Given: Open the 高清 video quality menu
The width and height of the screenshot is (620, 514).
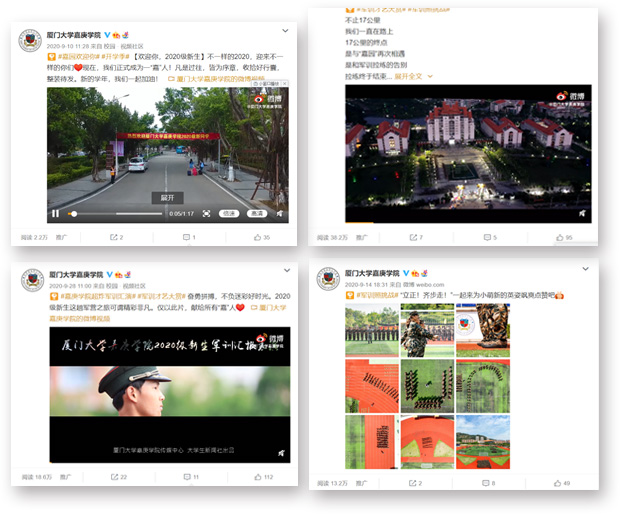Looking at the screenshot, I should tap(257, 213).
